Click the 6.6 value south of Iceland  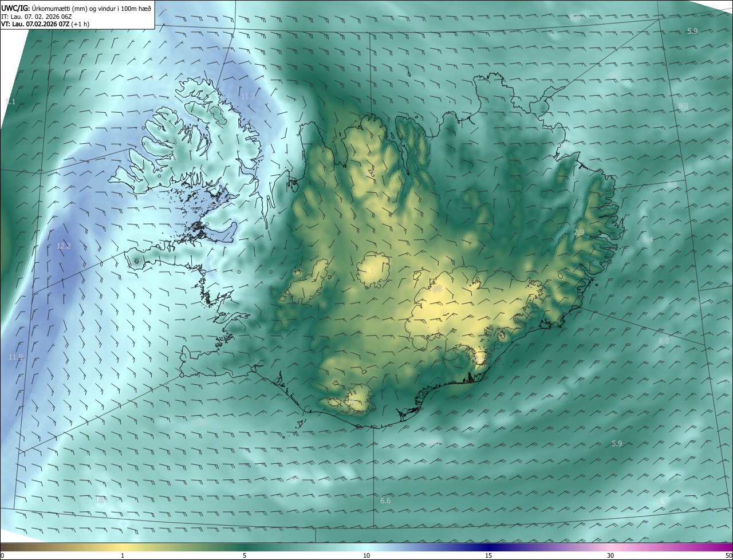[385, 501]
